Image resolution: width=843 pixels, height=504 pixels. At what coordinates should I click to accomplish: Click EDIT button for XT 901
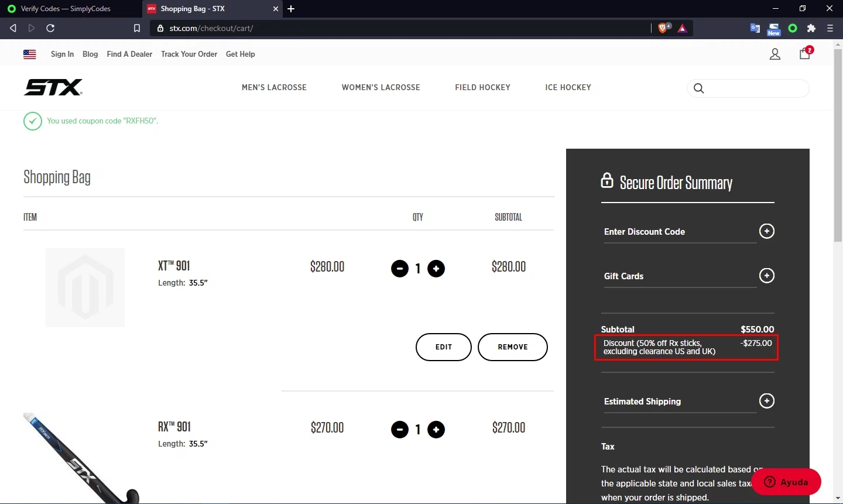click(444, 347)
